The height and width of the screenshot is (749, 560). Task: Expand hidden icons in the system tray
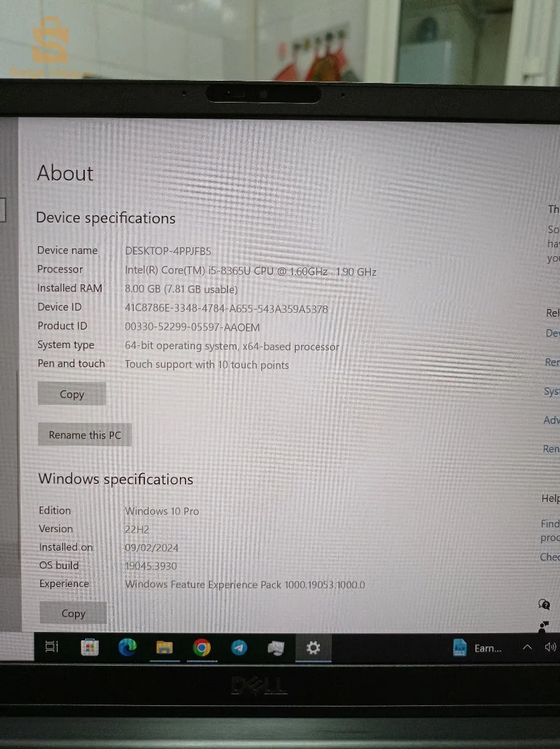pyautogui.click(x=527, y=646)
